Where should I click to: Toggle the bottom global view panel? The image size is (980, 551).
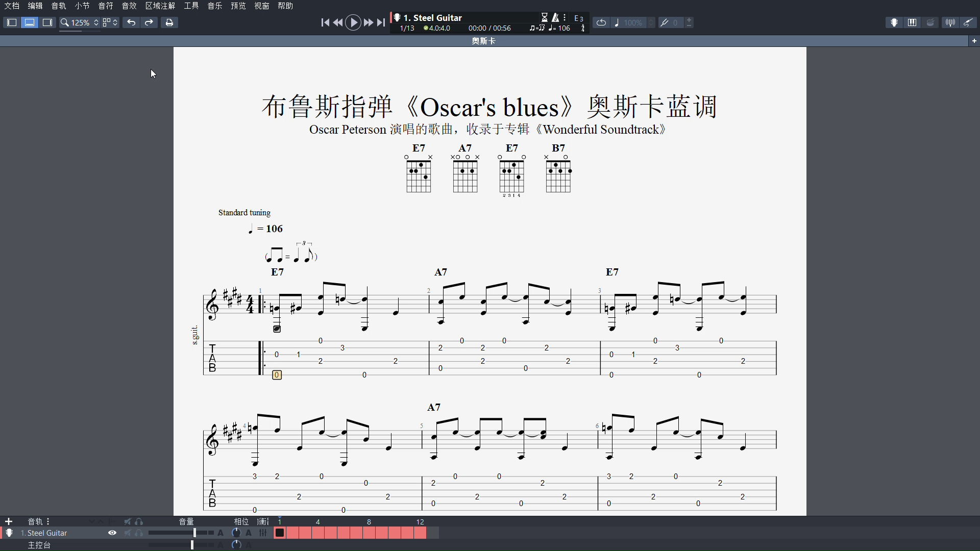coord(30,22)
